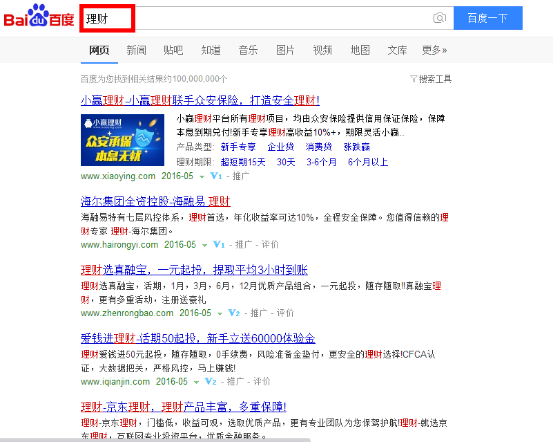The height and width of the screenshot is (442, 554).
Task: Click the Baidu logo
Action: click(39, 16)
